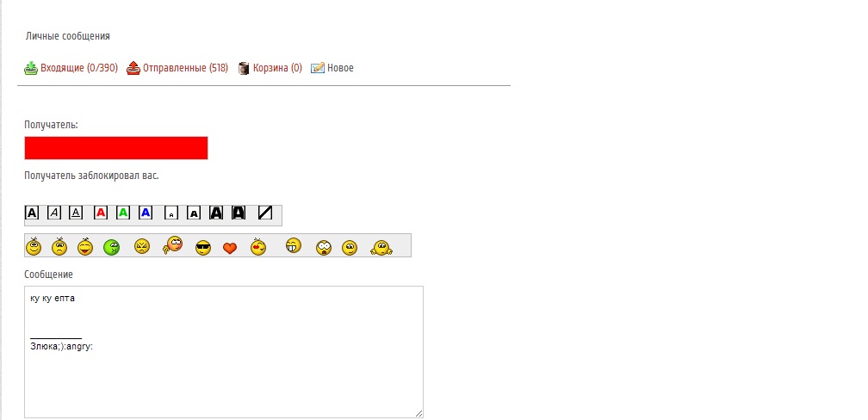Insert the shocked open-mouth smiley
This screenshot has height=420, width=868.
(x=324, y=247)
